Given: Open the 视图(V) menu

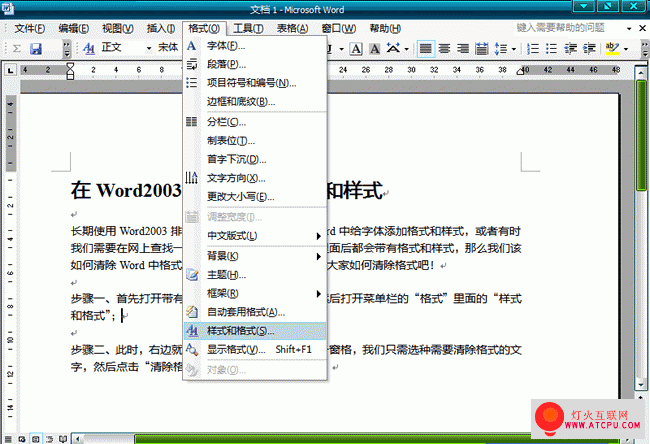Looking at the screenshot, I should point(118,29).
